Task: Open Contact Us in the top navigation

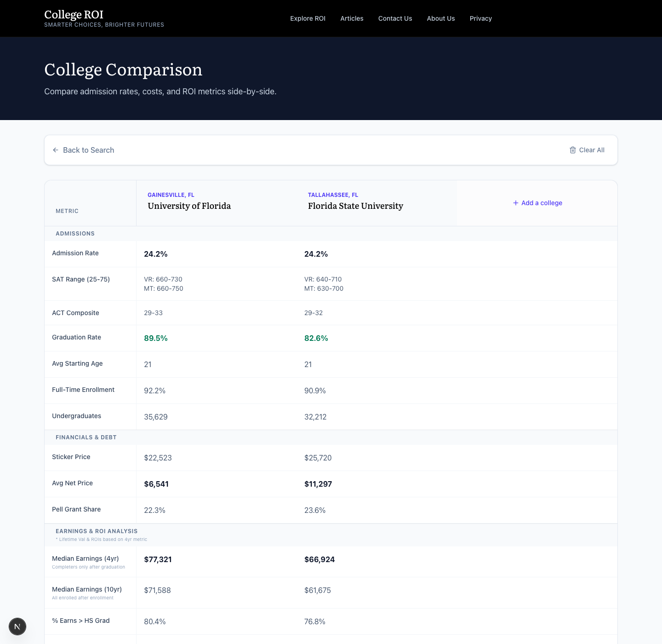Action: tap(395, 18)
